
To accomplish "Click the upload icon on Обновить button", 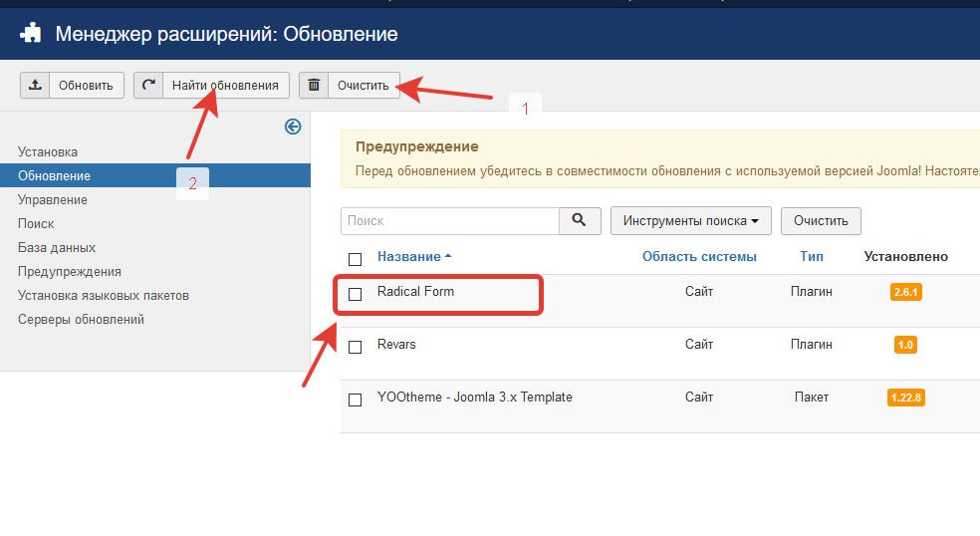I will point(36,86).
